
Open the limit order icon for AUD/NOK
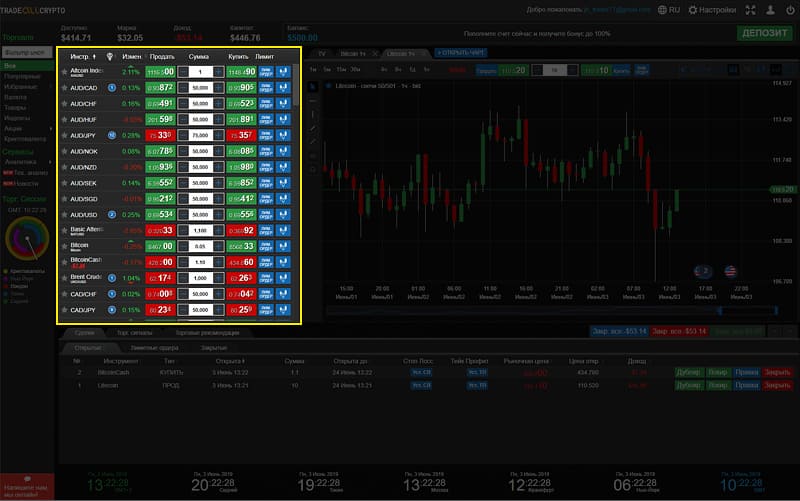[266, 151]
